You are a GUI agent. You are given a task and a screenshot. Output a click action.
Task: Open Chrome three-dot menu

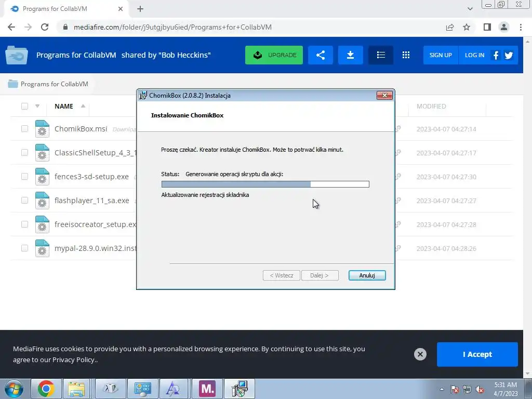point(521,27)
